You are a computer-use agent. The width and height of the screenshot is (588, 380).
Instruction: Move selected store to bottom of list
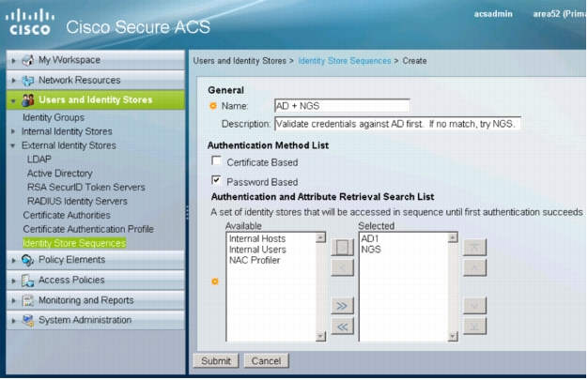point(474,327)
